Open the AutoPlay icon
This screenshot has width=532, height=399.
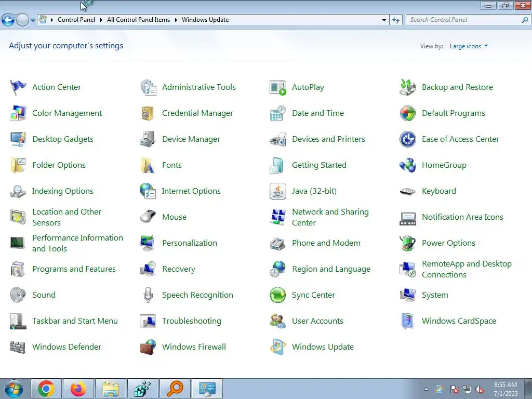click(x=277, y=87)
